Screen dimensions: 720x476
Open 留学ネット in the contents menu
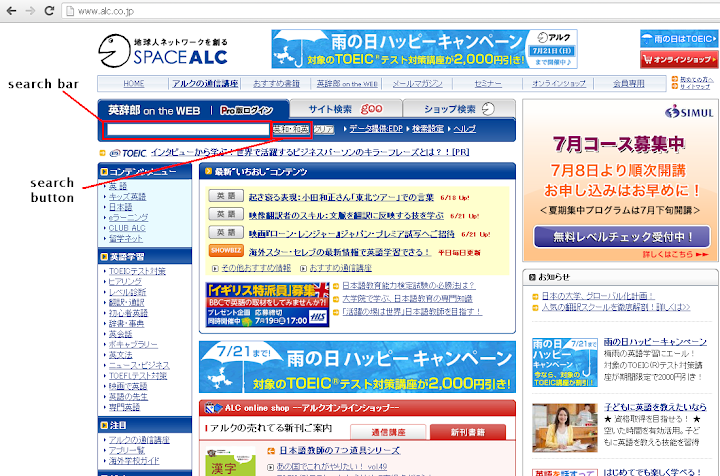(125, 239)
